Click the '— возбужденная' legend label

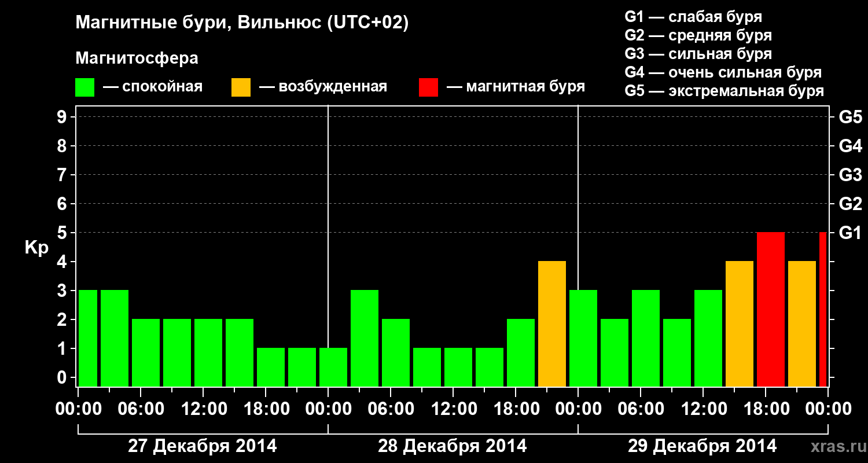[x=323, y=87]
